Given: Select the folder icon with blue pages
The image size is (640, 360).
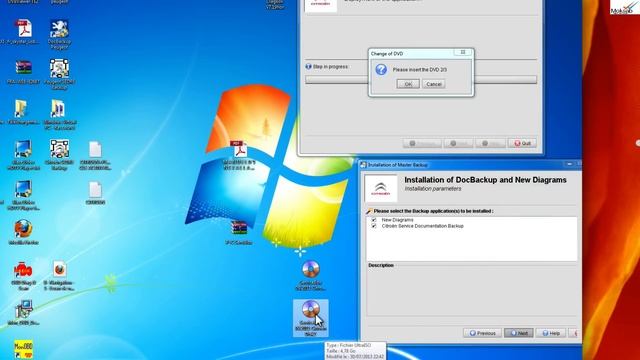Looking at the screenshot, I should (59, 114).
